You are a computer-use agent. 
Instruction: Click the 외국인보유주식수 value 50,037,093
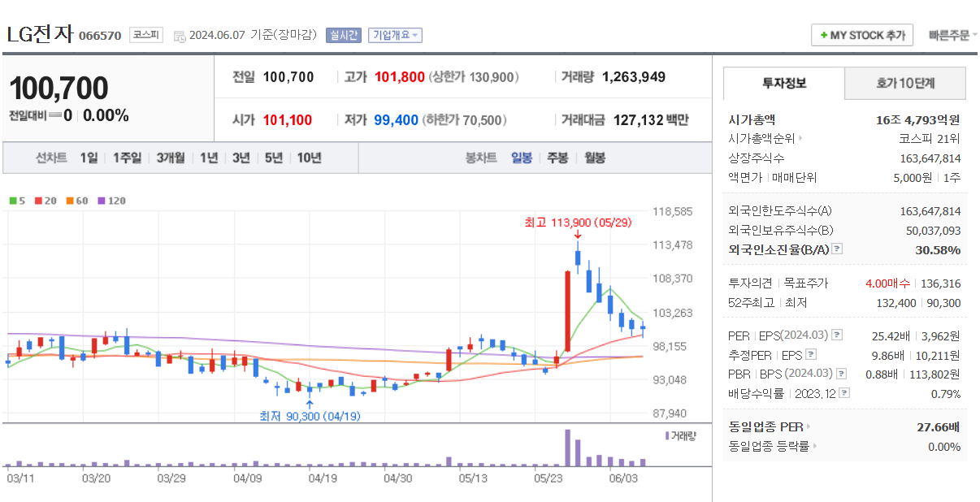(934, 231)
